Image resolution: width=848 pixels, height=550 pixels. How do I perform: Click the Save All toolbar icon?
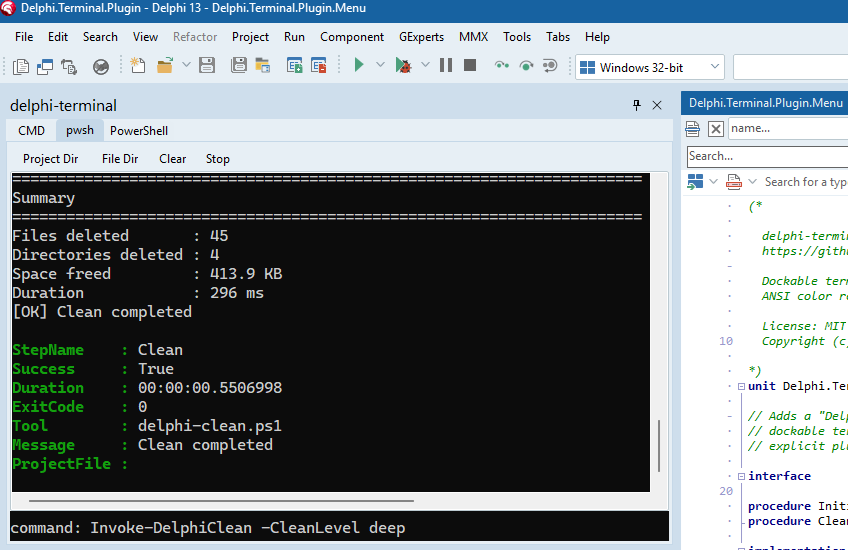click(238, 65)
